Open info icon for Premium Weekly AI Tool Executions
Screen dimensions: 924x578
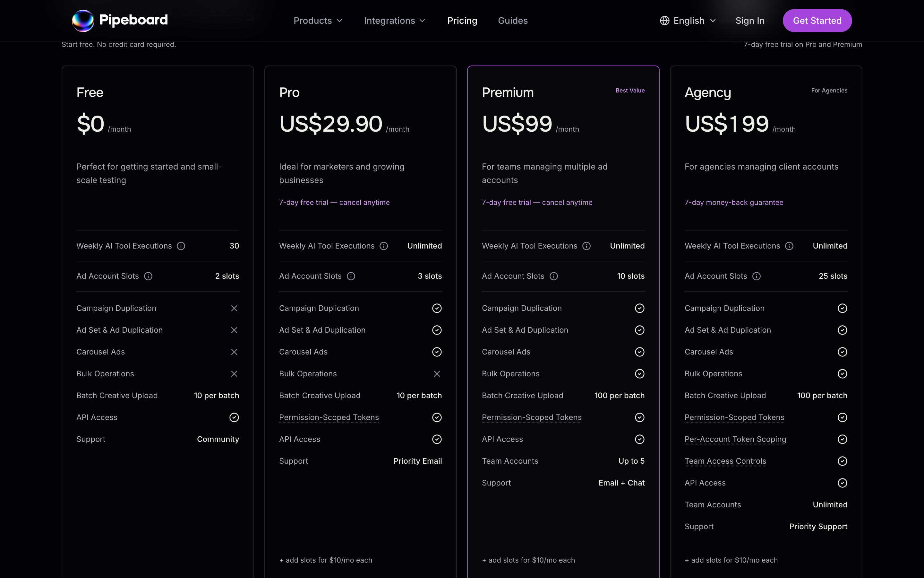click(x=586, y=246)
